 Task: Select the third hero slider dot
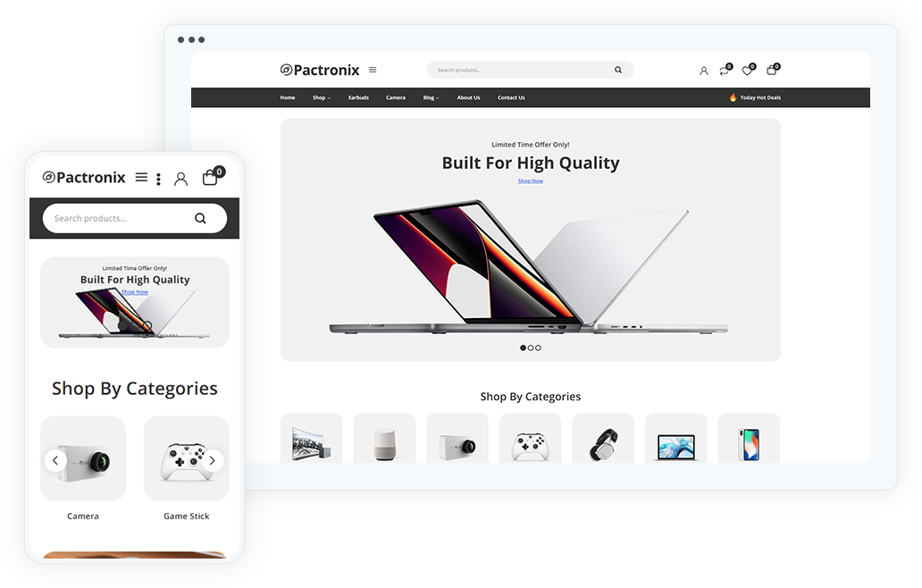tap(538, 349)
